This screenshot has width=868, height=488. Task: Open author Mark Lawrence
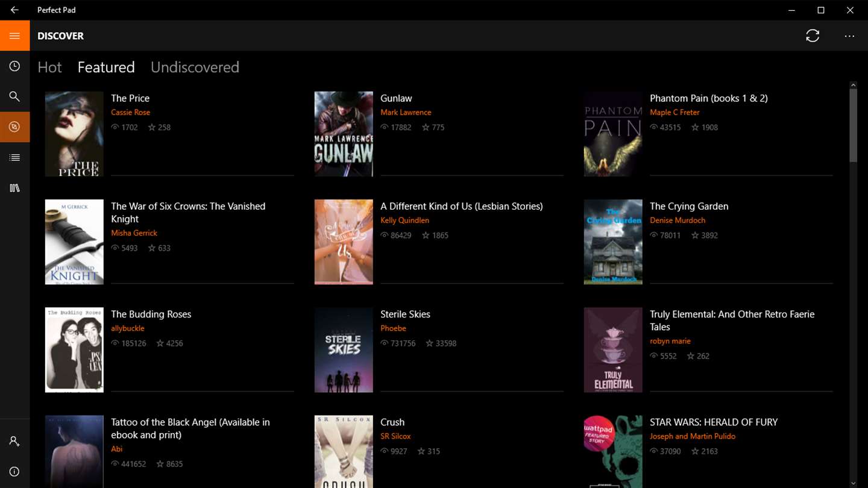(406, 112)
